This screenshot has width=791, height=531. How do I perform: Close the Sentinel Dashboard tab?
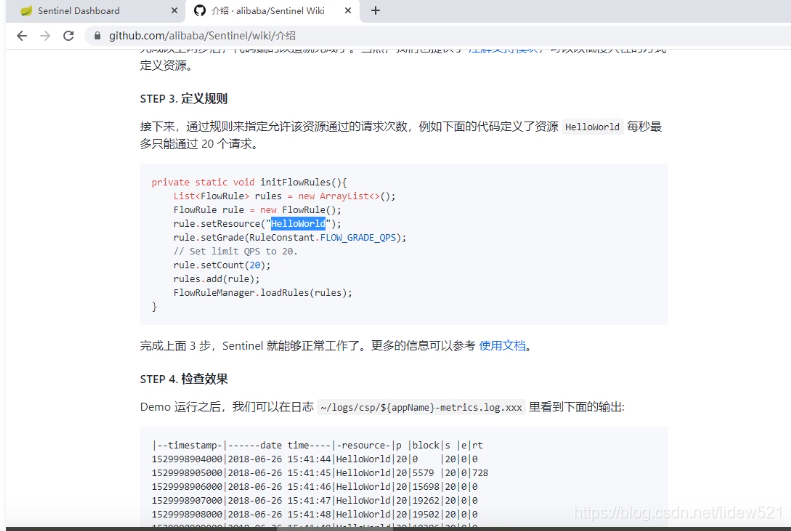pyautogui.click(x=174, y=11)
